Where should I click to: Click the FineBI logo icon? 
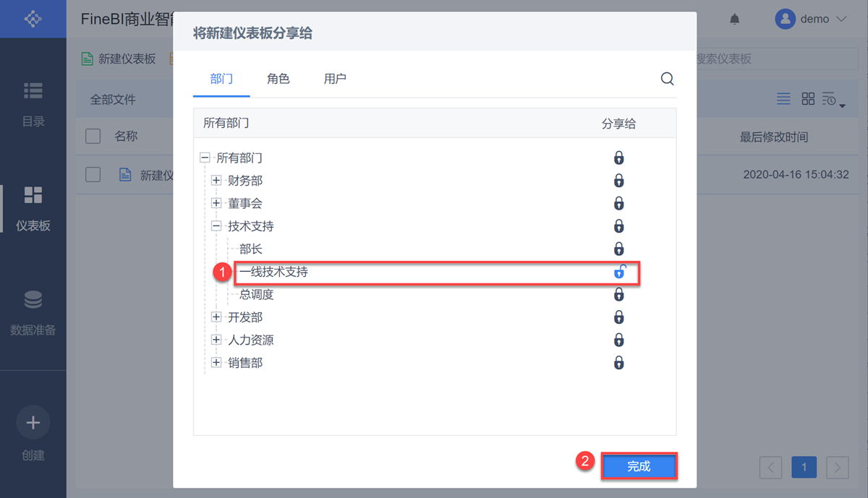pos(33,19)
